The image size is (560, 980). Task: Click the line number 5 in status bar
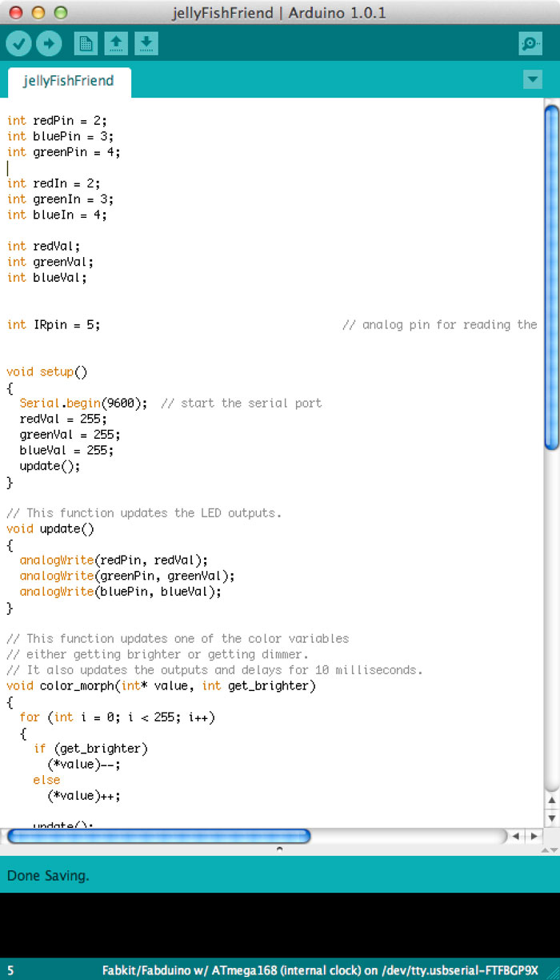(10, 970)
